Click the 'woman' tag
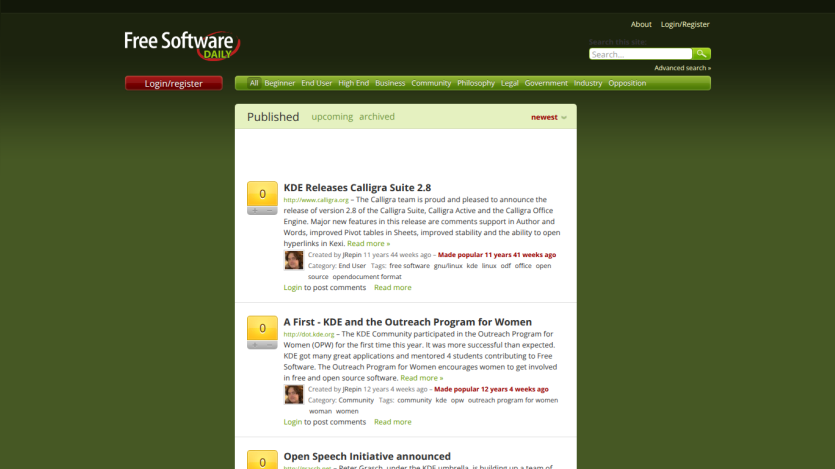The width and height of the screenshot is (835, 469). tap(320, 411)
